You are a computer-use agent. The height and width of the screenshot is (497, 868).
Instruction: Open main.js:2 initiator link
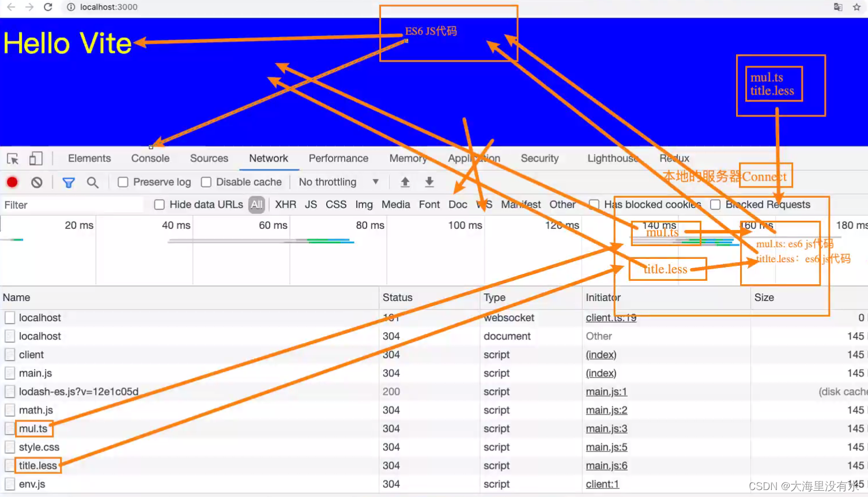pos(606,410)
